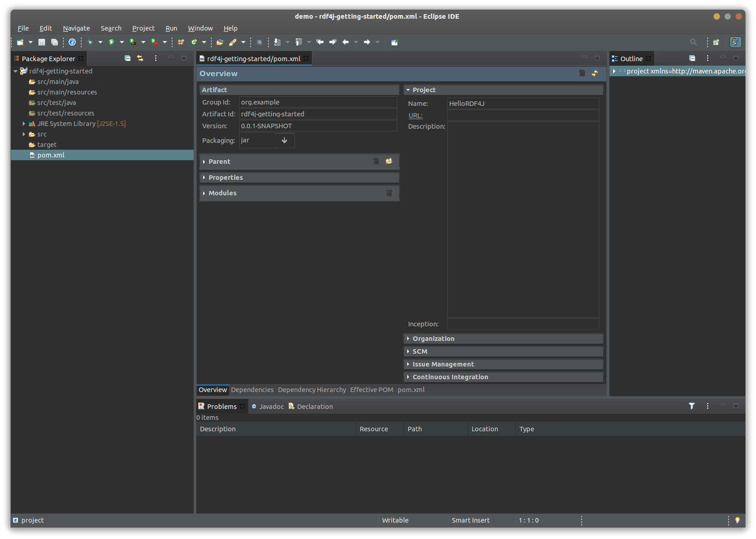This screenshot has height=539, width=756.
Task: Open the Navigate menu
Action: (76, 28)
